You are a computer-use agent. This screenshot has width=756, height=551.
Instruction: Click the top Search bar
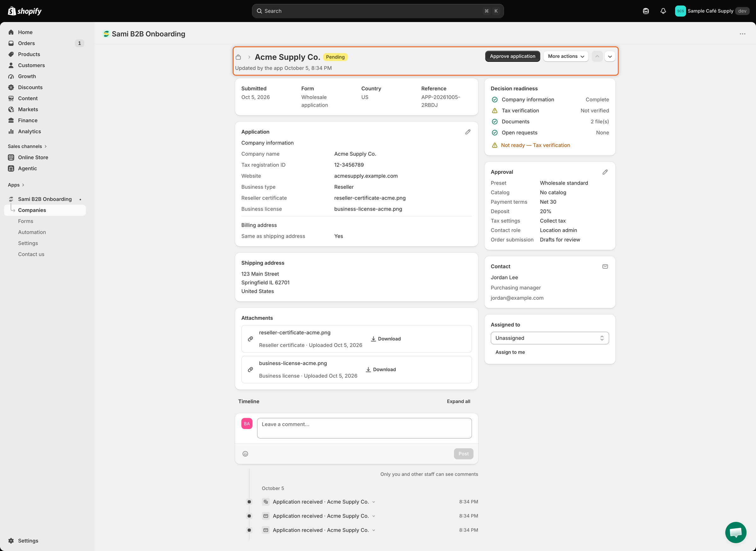click(377, 11)
